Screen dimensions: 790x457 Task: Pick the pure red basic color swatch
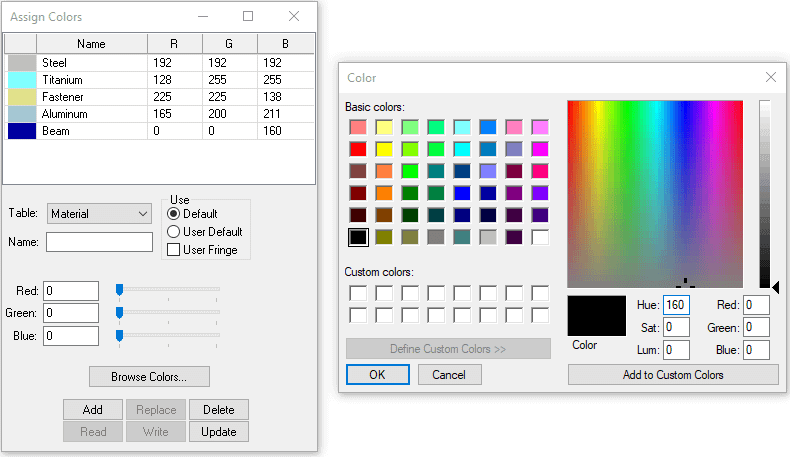point(357,148)
